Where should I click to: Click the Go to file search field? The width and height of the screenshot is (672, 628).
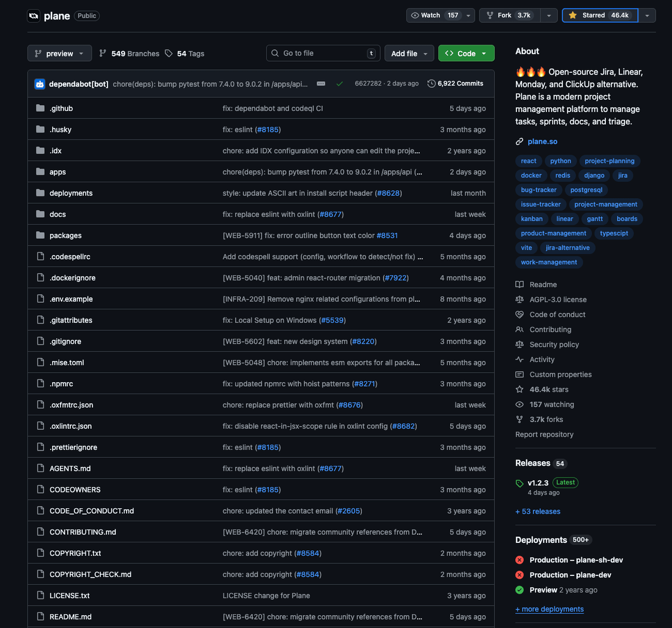[323, 53]
